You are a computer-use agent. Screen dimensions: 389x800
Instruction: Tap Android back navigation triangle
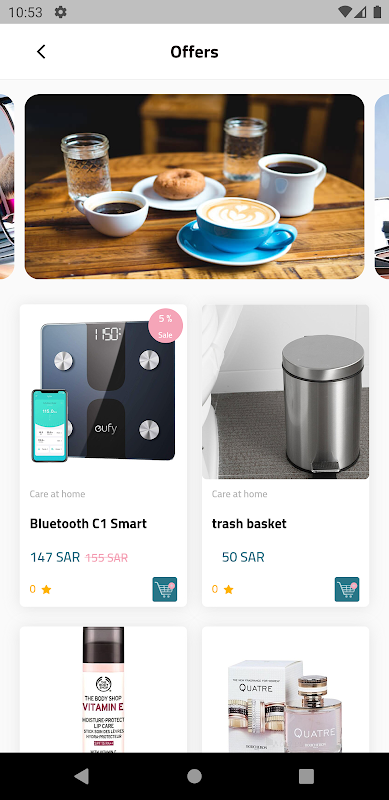pyautogui.click(x=82, y=776)
